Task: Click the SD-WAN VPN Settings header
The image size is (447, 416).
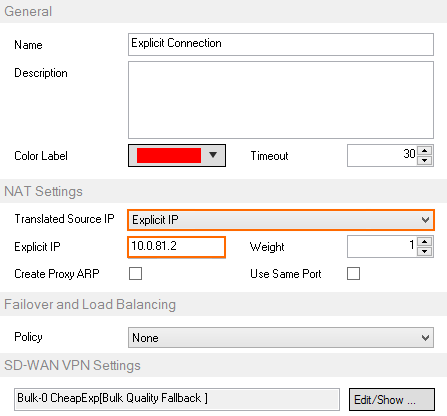Action: point(72,365)
